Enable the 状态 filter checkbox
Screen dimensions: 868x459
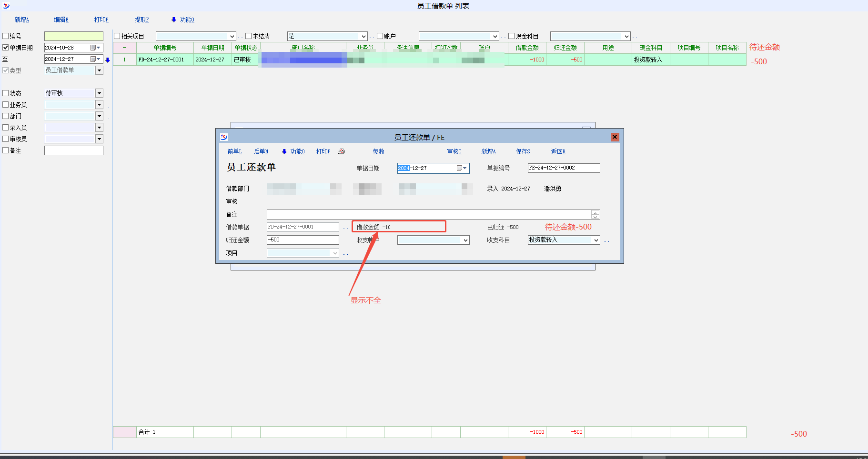coord(6,93)
